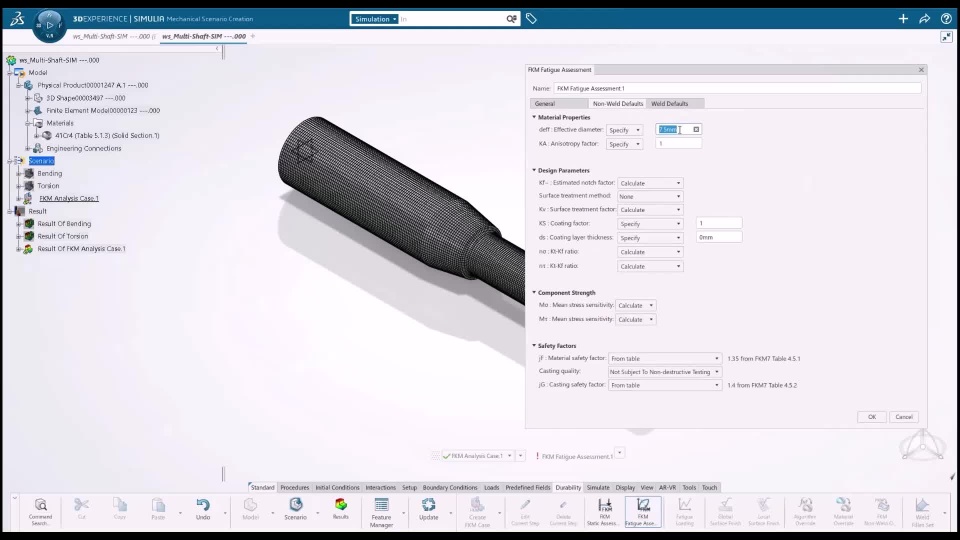Screen dimensions: 960x540
Task: Click the Scenario node in tree
Action: tap(42, 161)
